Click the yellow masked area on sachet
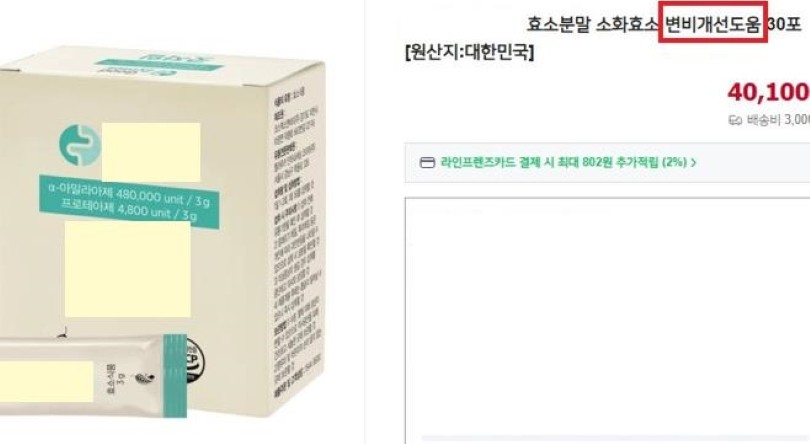The image size is (810, 444). [x=46, y=381]
